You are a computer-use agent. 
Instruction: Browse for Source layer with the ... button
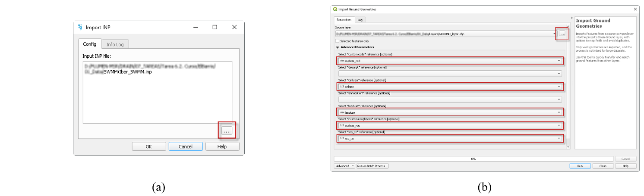point(562,33)
